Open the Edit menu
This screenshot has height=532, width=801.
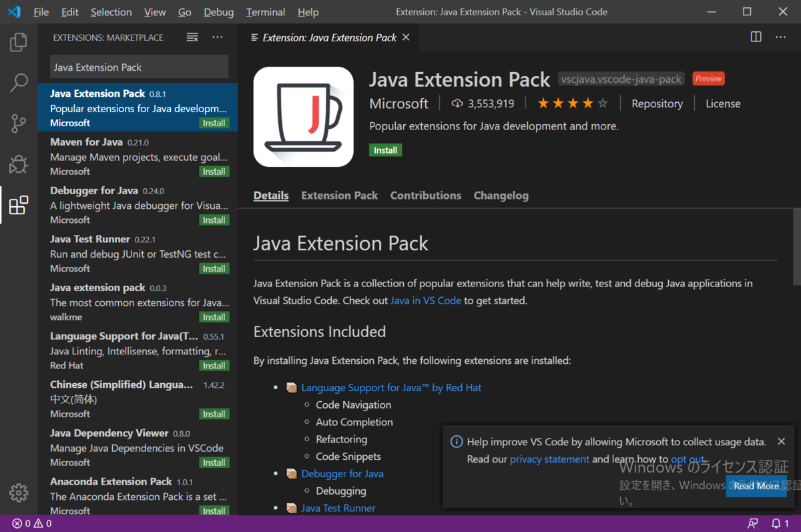tap(69, 12)
